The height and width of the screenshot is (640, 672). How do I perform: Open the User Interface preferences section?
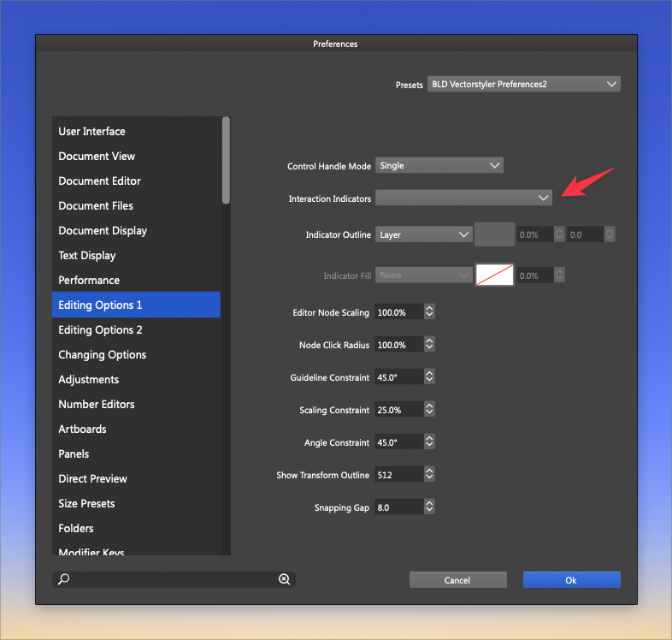[91, 132]
